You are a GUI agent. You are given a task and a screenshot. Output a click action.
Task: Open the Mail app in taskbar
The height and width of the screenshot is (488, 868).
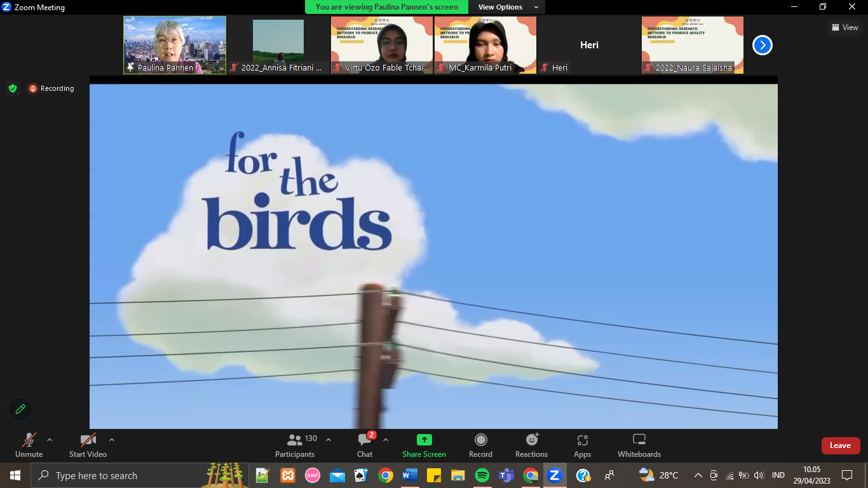(337, 475)
